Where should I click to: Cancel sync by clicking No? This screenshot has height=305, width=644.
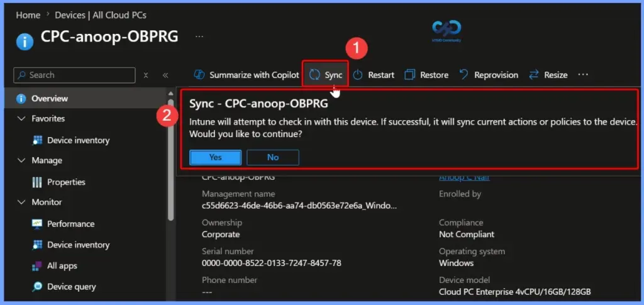coord(273,157)
